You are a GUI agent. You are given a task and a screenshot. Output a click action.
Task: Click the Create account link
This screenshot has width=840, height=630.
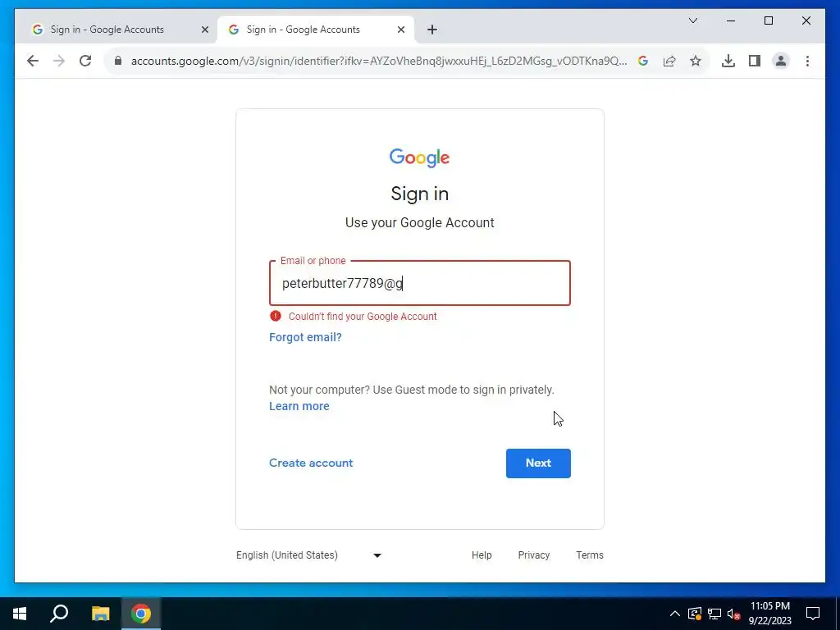[311, 463]
